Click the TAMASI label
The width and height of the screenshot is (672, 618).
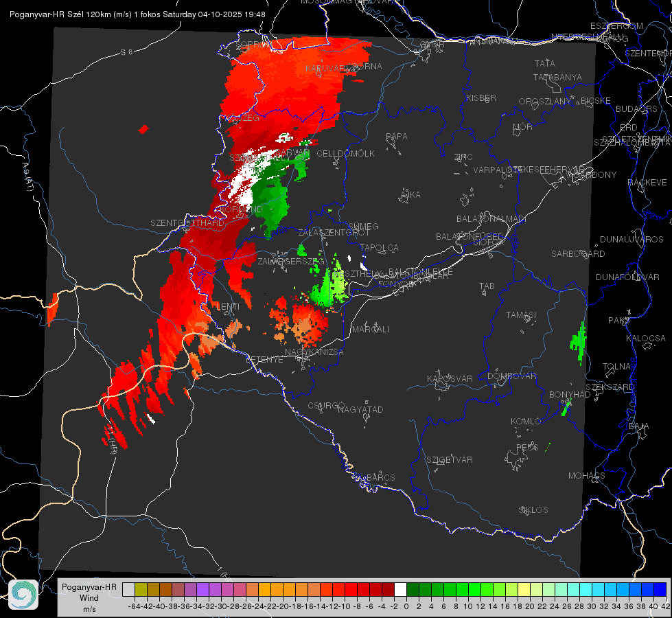pos(521,314)
